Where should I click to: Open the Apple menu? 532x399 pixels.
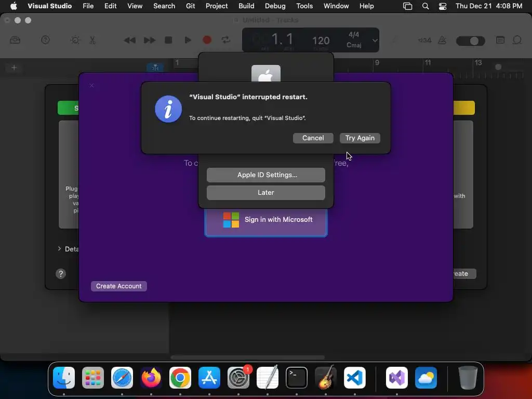[x=14, y=6]
